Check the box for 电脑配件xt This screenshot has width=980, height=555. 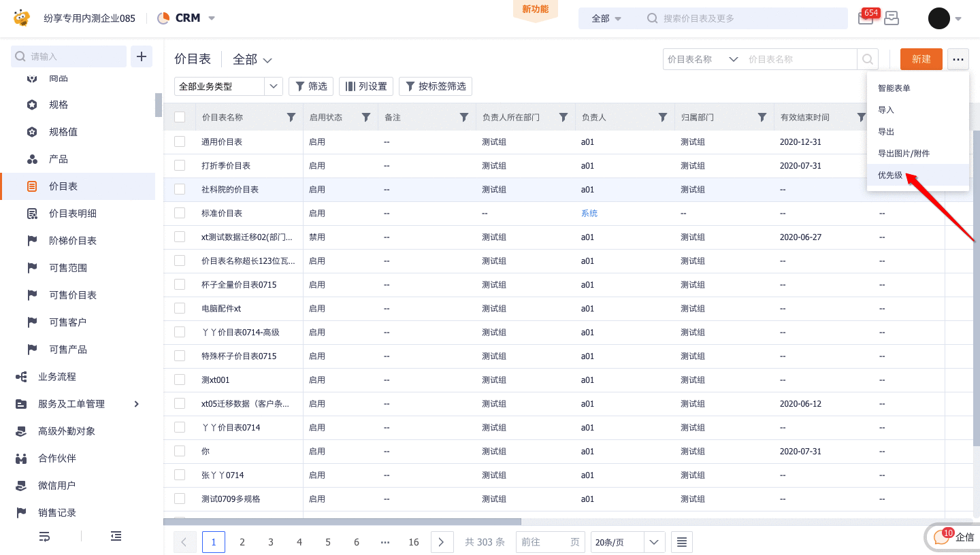pos(180,308)
